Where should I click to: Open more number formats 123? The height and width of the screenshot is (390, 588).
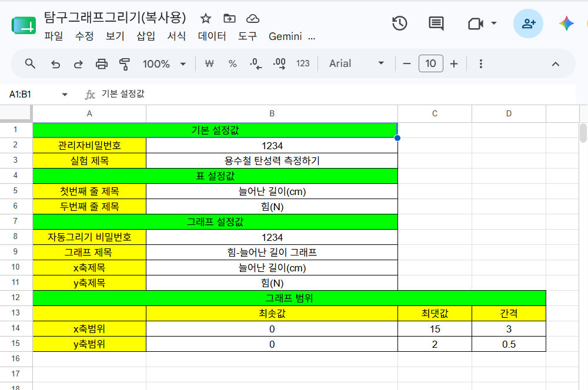[x=303, y=63]
